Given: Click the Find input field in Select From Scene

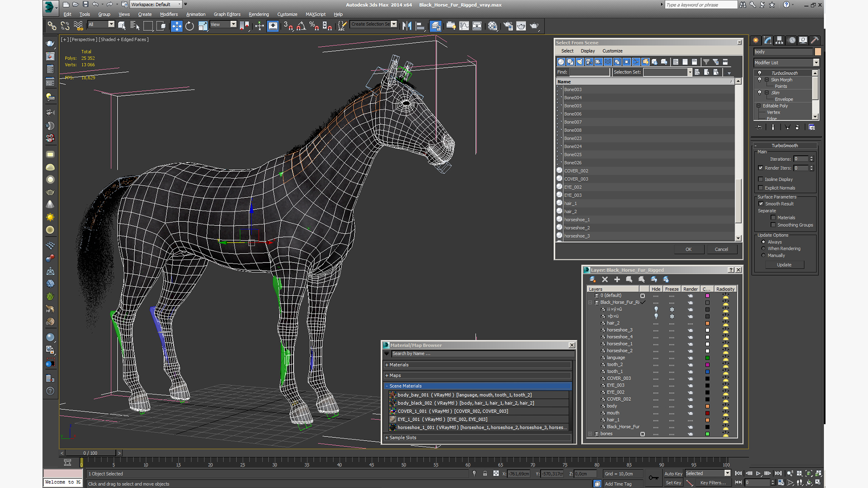Looking at the screenshot, I should click(590, 72).
